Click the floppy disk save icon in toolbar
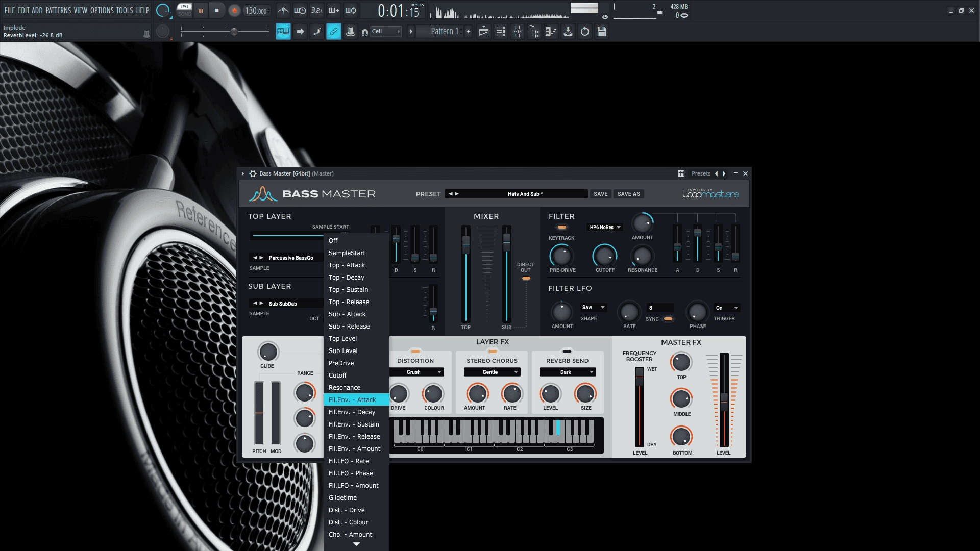 click(602, 32)
